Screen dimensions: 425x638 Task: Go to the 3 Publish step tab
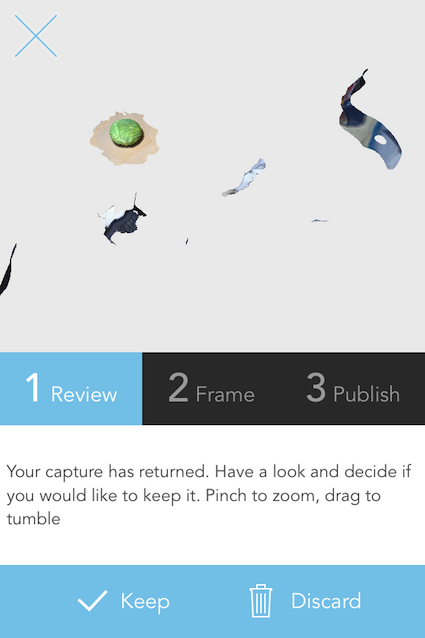pos(353,389)
